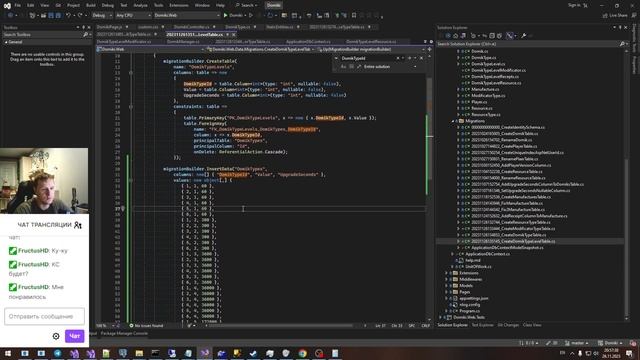Click the Windows Start button
Screen dimensions: 640x360
click(7, 353)
